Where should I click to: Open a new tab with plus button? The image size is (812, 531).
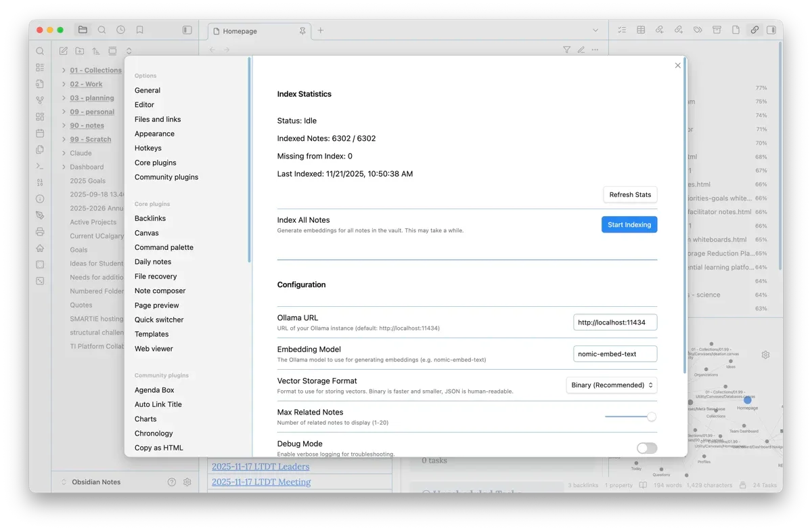[x=321, y=30]
